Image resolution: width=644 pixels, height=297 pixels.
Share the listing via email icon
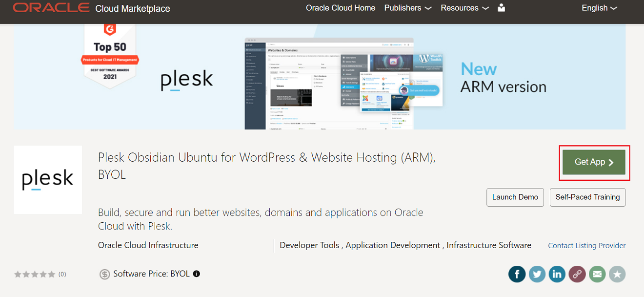click(x=597, y=274)
